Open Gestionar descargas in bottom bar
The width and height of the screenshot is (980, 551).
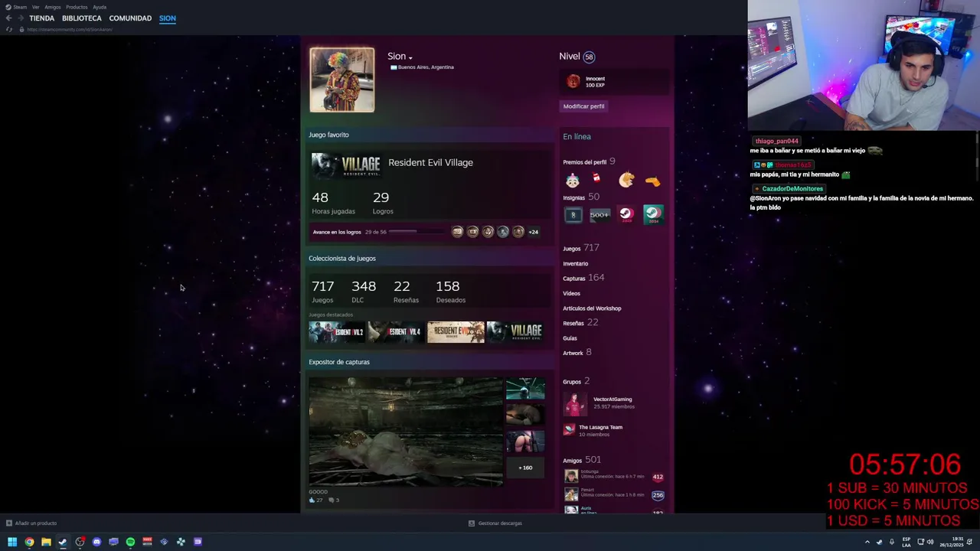[495, 523]
